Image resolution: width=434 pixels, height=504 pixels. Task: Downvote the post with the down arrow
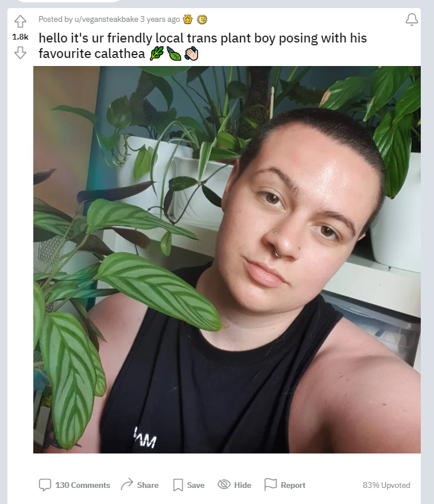20,52
